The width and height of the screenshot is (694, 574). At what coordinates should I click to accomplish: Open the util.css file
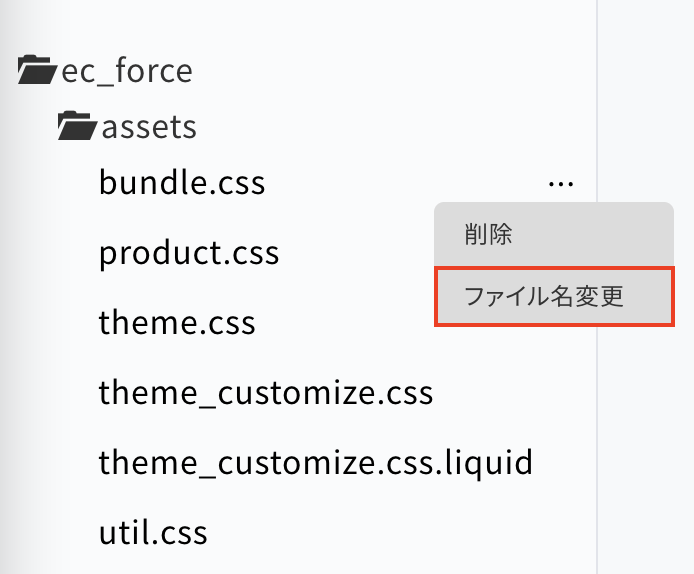point(153,532)
